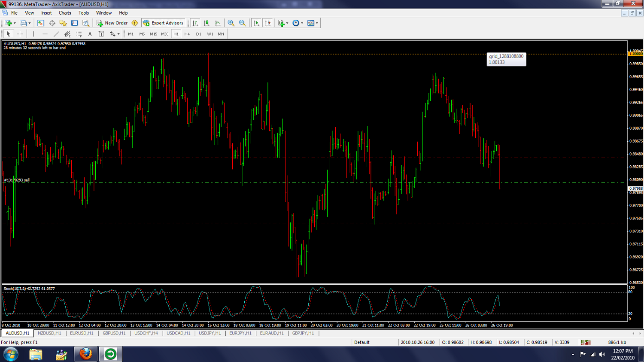Open the Help menu
Image resolution: width=644 pixels, height=362 pixels.
click(123, 13)
